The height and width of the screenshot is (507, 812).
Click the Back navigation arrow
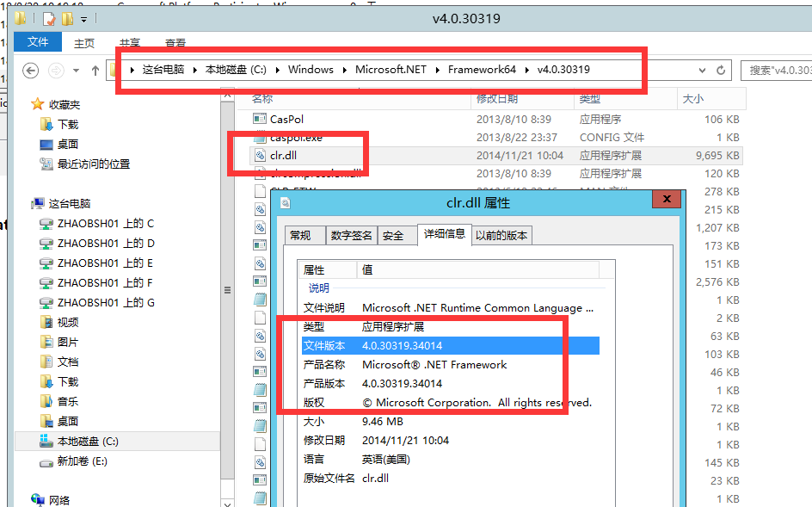pos(31,71)
